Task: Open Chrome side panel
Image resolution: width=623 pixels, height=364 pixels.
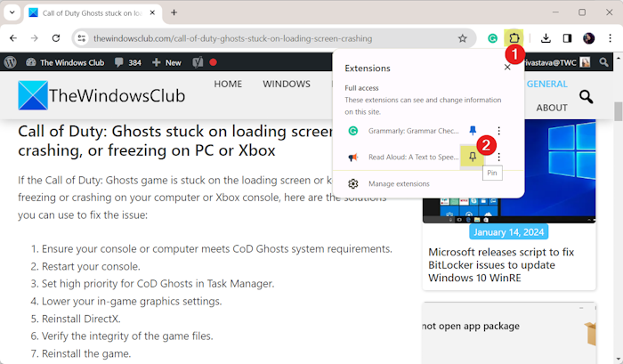Action: [x=568, y=38]
